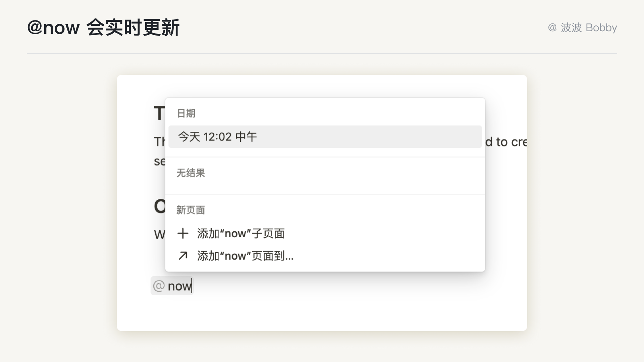Click the paragraph starting with 'W'
The height and width of the screenshot is (362, 644).
[159, 235]
